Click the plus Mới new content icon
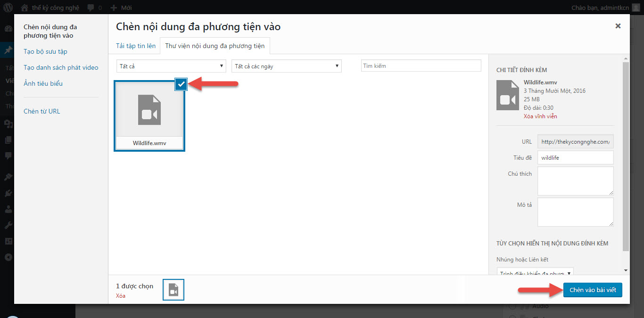644x318 pixels. point(114,8)
